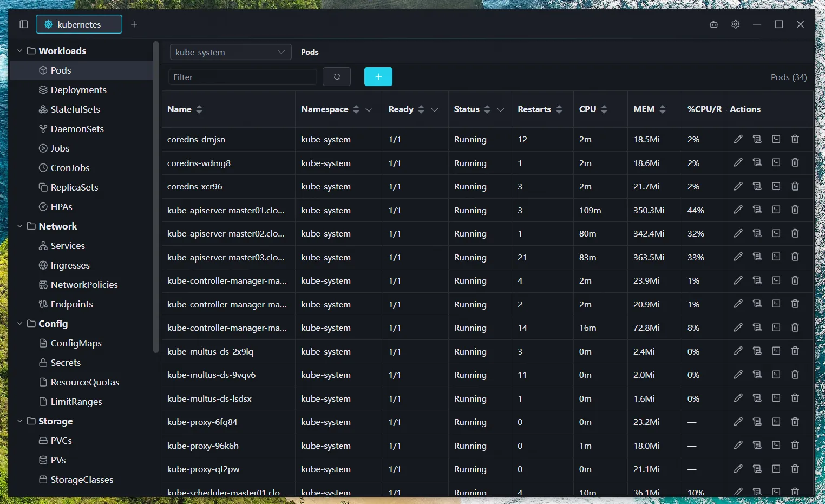Open LimitRanges in the sidebar
Image resolution: width=825 pixels, height=504 pixels.
click(x=82, y=402)
